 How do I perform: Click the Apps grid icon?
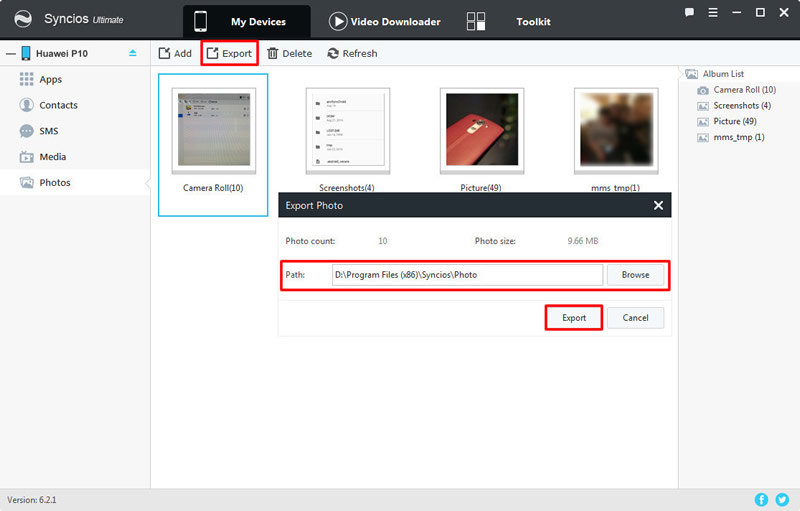pos(27,79)
